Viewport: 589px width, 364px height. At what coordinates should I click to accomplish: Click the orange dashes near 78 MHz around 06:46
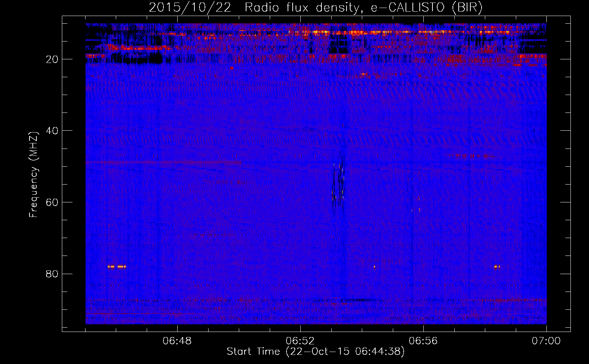(x=117, y=267)
